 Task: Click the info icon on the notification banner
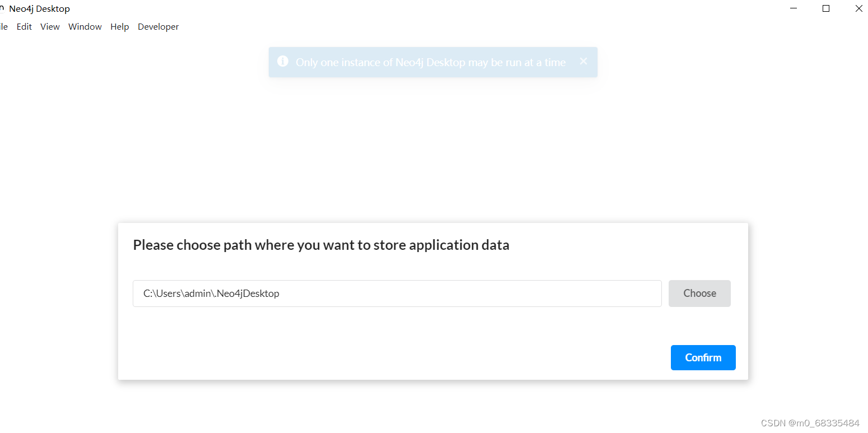point(283,60)
